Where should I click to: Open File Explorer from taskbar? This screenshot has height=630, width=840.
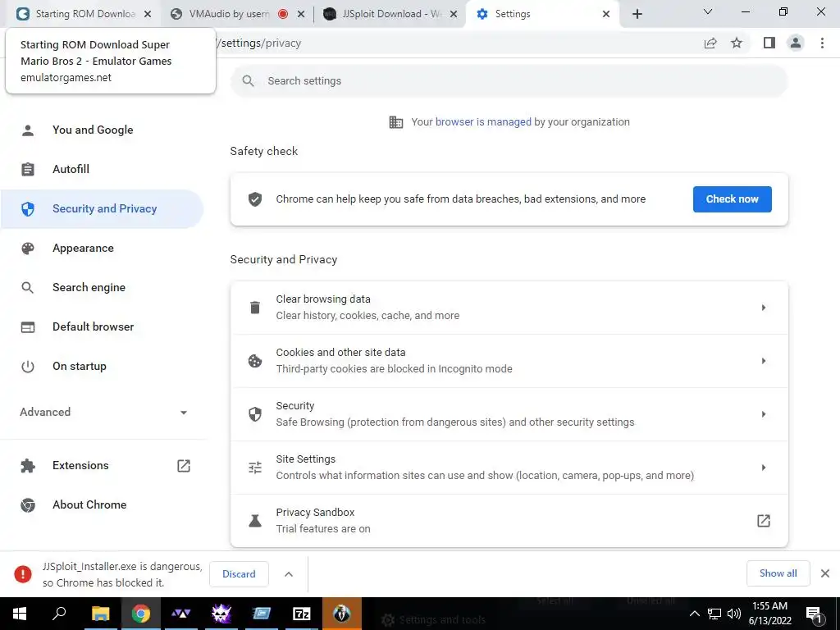[100, 614]
